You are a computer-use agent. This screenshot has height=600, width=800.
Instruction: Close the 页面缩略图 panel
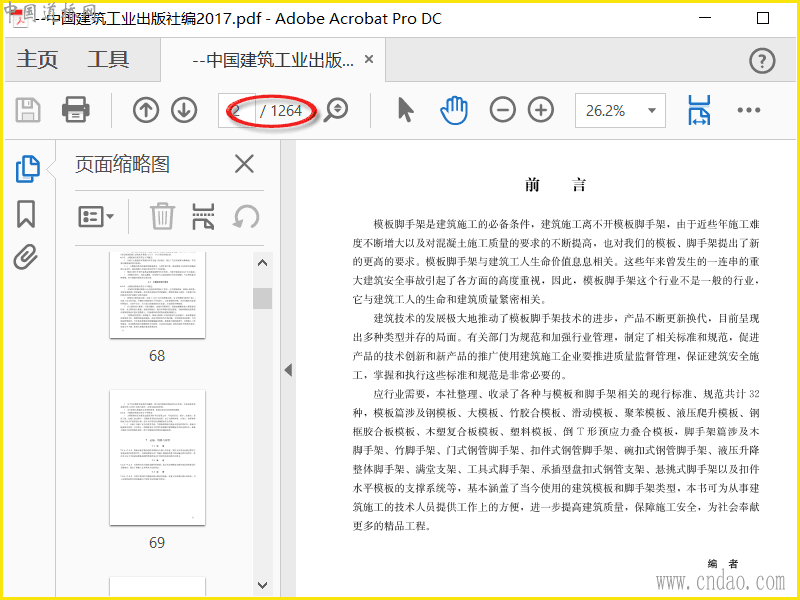tap(244, 164)
